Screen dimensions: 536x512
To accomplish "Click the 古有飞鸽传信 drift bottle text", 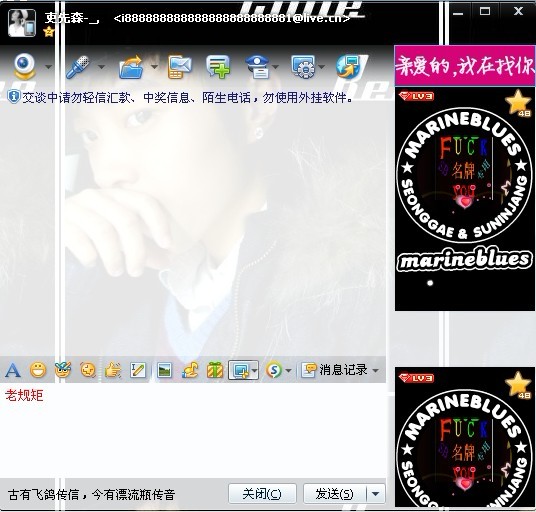I will pos(91,495).
